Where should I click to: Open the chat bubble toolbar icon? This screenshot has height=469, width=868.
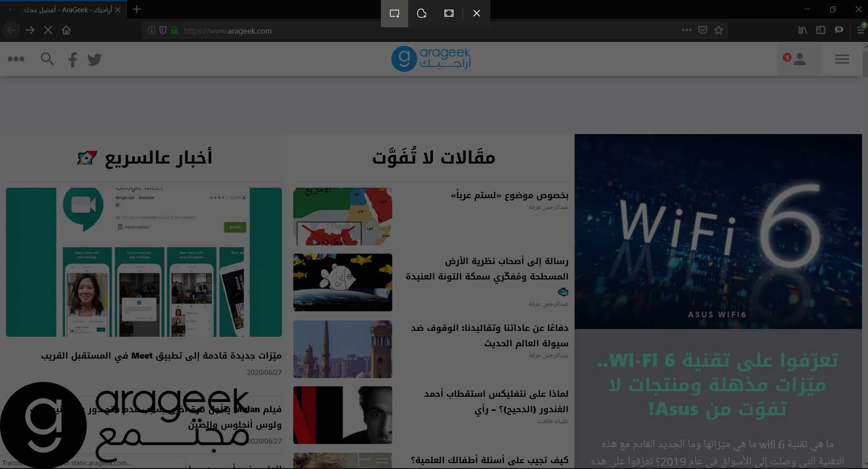pos(839,30)
